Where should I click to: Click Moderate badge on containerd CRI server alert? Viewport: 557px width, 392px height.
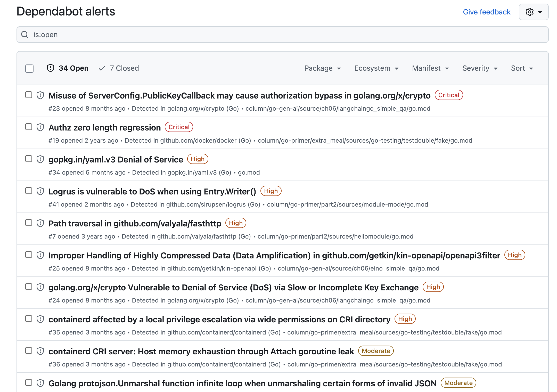376,351
